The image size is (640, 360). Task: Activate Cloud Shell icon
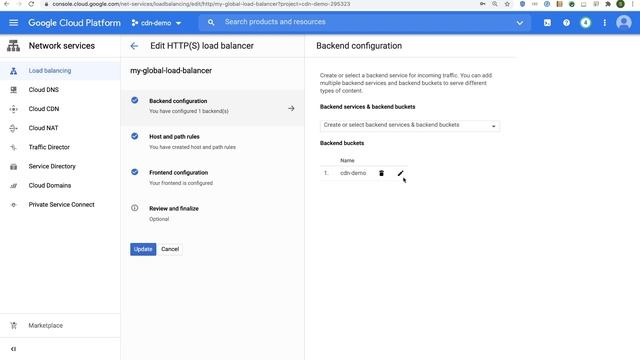(547, 23)
